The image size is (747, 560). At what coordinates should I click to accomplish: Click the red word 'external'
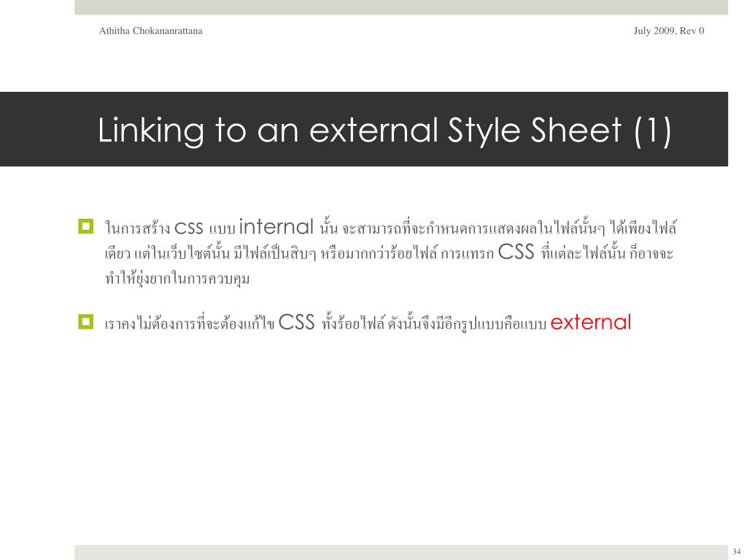[590, 322]
